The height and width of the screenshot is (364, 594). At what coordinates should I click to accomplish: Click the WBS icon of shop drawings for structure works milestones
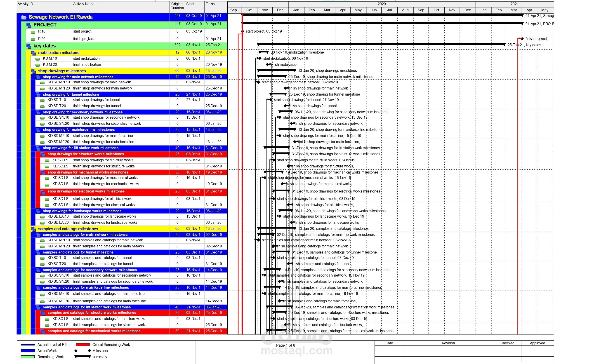43,154
